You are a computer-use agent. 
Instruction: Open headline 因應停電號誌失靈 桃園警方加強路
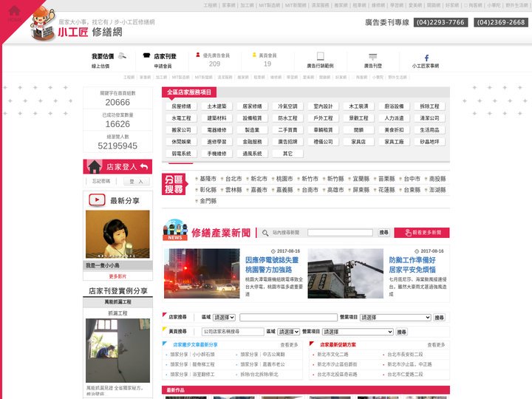click(272, 265)
